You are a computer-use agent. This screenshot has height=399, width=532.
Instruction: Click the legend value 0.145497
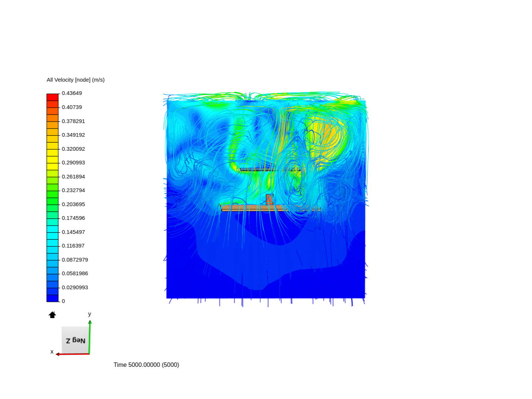pos(74,232)
